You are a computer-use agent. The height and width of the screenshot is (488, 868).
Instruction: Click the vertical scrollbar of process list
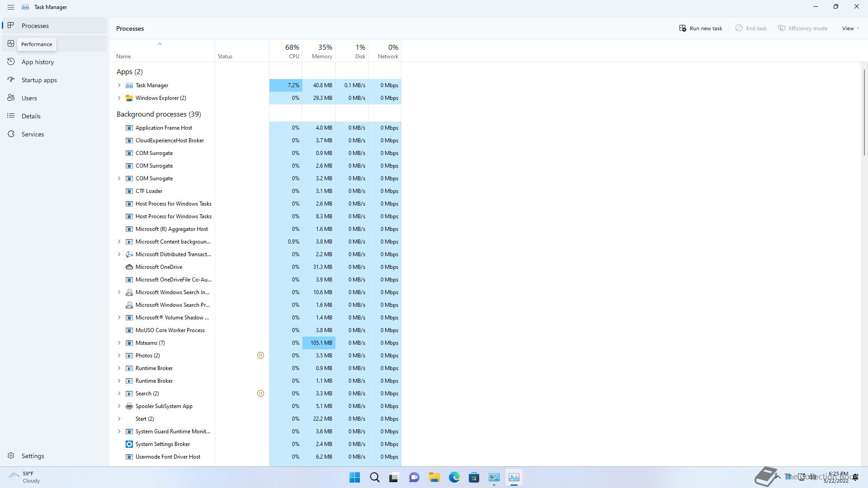point(864,112)
